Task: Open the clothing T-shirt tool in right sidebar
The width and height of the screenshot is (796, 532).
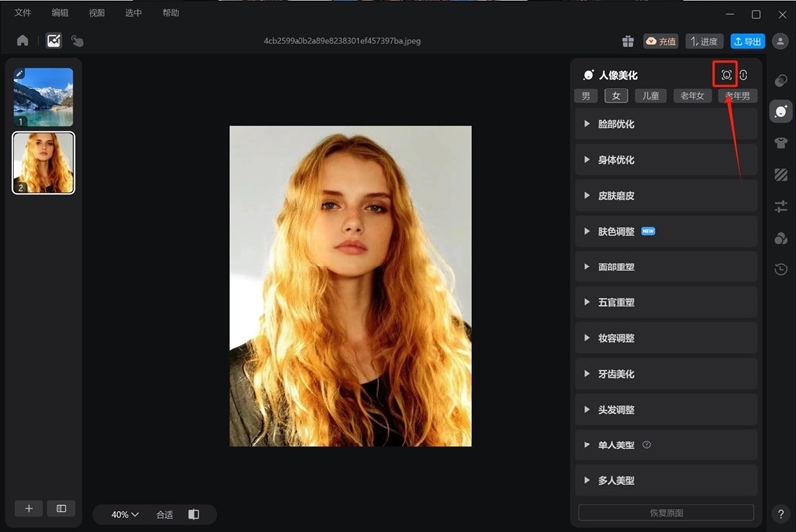Action: click(x=781, y=143)
